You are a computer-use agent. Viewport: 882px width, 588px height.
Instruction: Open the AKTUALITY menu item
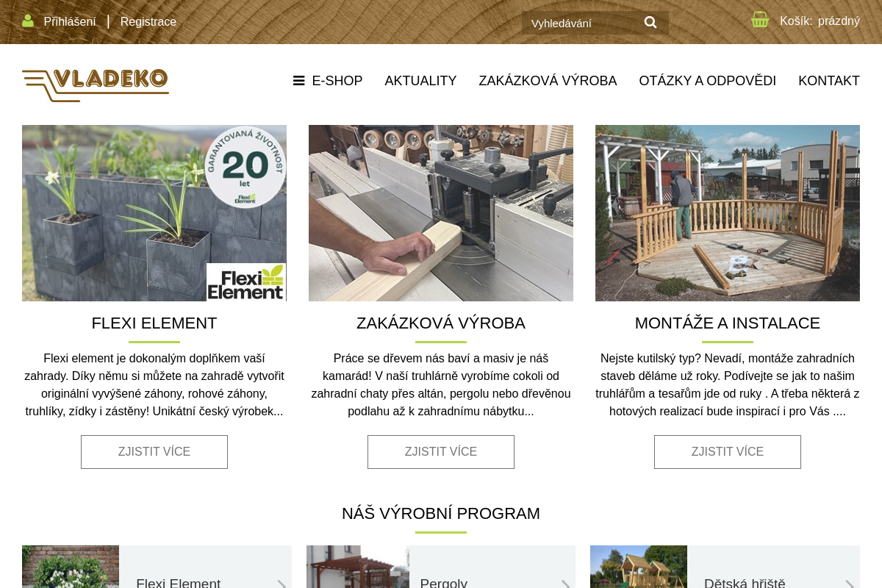point(420,81)
